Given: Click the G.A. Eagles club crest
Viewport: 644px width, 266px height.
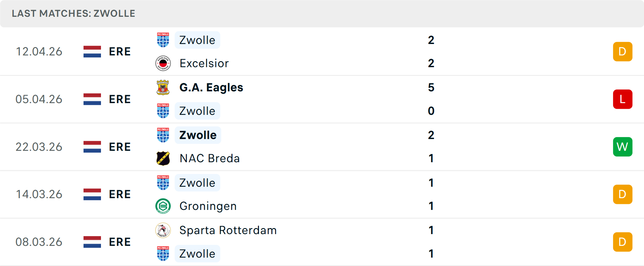Looking at the screenshot, I should tap(163, 87).
